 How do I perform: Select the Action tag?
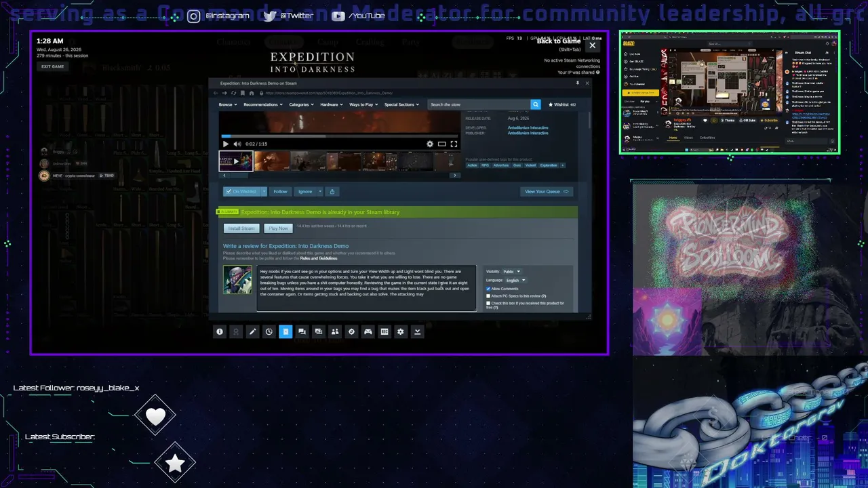[472, 165]
